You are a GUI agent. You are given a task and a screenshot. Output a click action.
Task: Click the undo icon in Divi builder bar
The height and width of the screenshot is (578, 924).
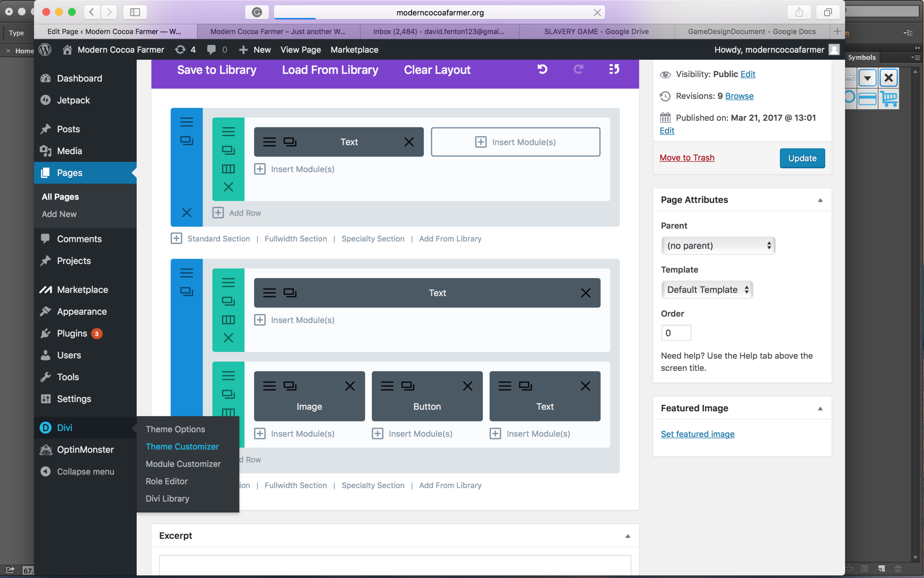coord(542,70)
